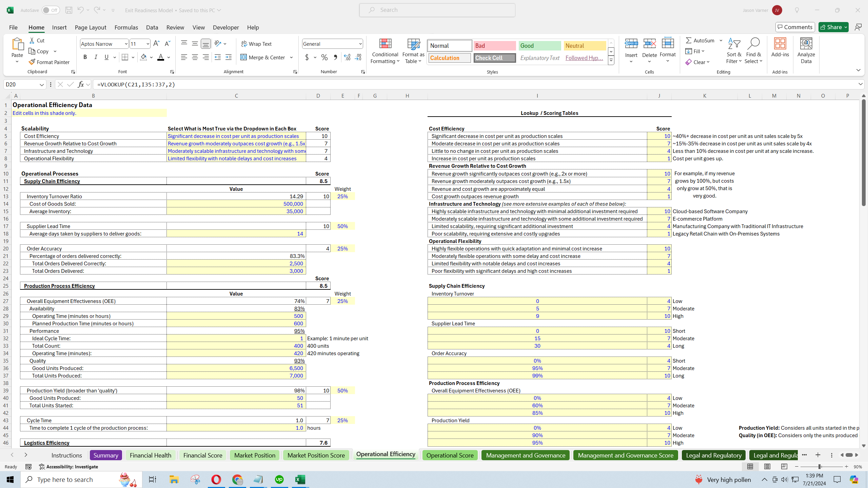Click the Insert Function fx icon
868x488 pixels.
81,84
